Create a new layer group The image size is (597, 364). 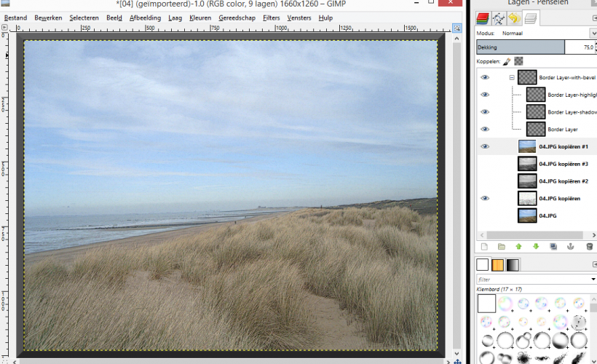[501, 247]
